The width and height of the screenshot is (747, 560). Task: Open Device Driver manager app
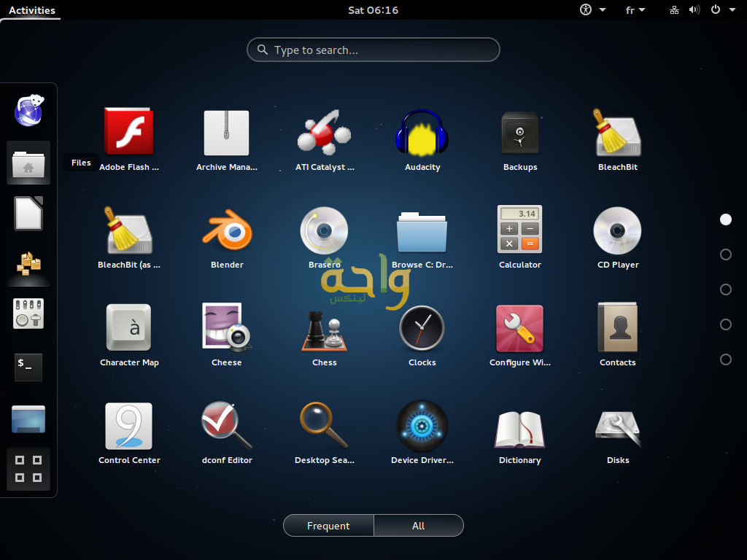coord(422,426)
